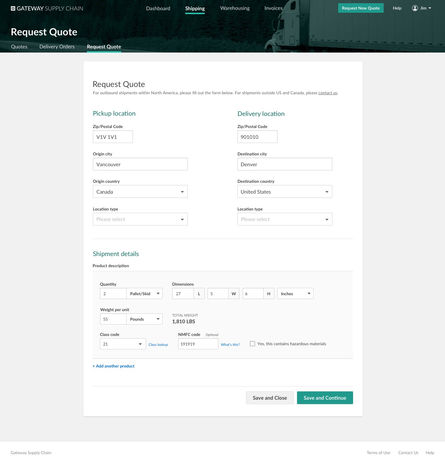Image resolution: width=445 pixels, height=464 pixels.
Task: Click the 'Pickup location' heading
Action: (x=114, y=113)
